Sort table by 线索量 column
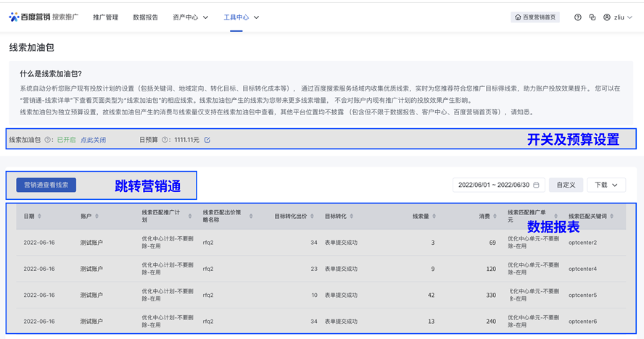 pyautogui.click(x=434, y=216)
